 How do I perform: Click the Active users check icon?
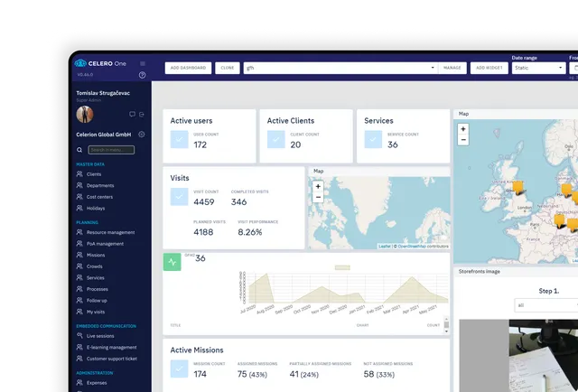point(179,139)
